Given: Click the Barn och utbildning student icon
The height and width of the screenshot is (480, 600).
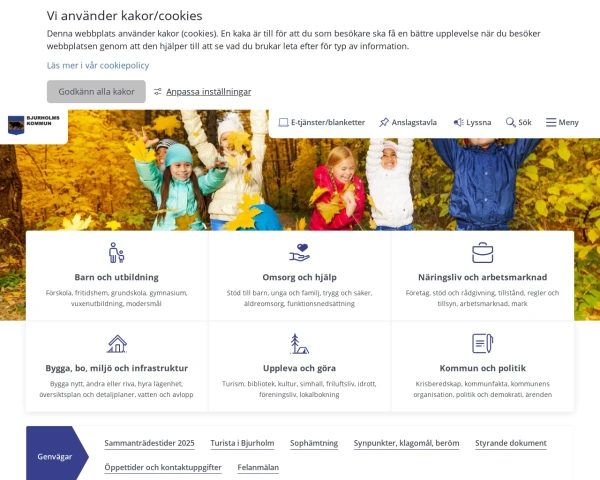Looking at the screenshot, I should coord(116,252).
